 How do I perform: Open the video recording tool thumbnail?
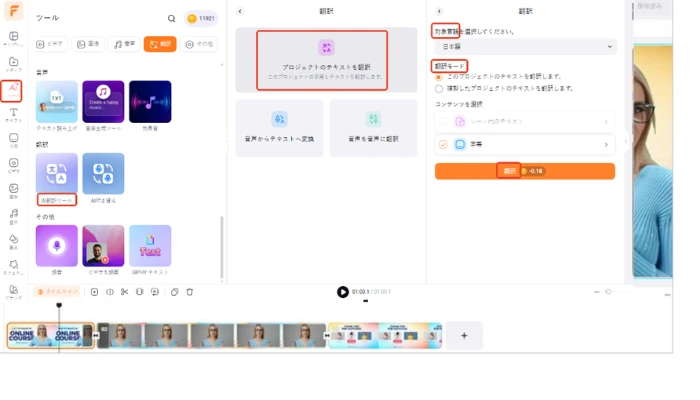[103, 246]
